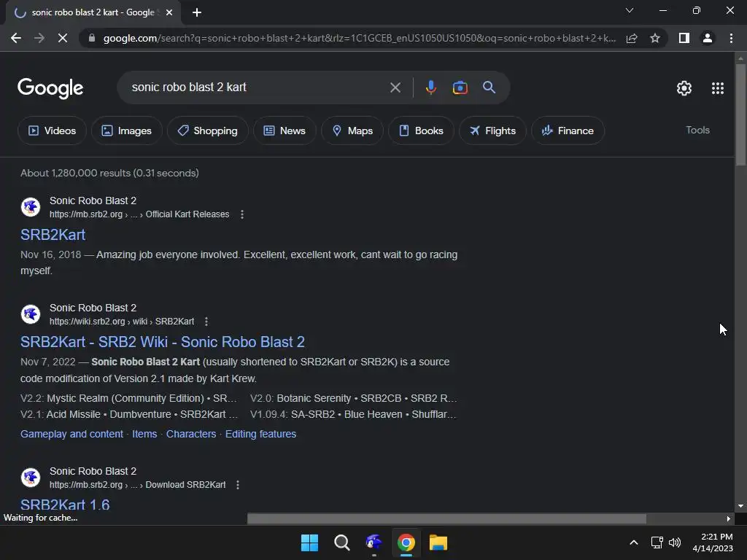Open the SRB2Kart result link
Screen dimensions: 747x560
(53, 235)
